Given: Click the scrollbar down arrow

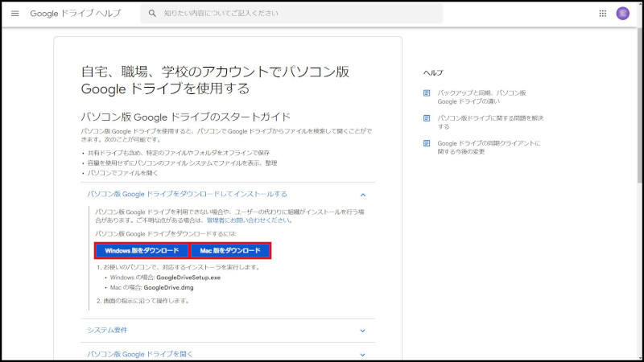Looking at the screenshot, I should click(638, 356).
